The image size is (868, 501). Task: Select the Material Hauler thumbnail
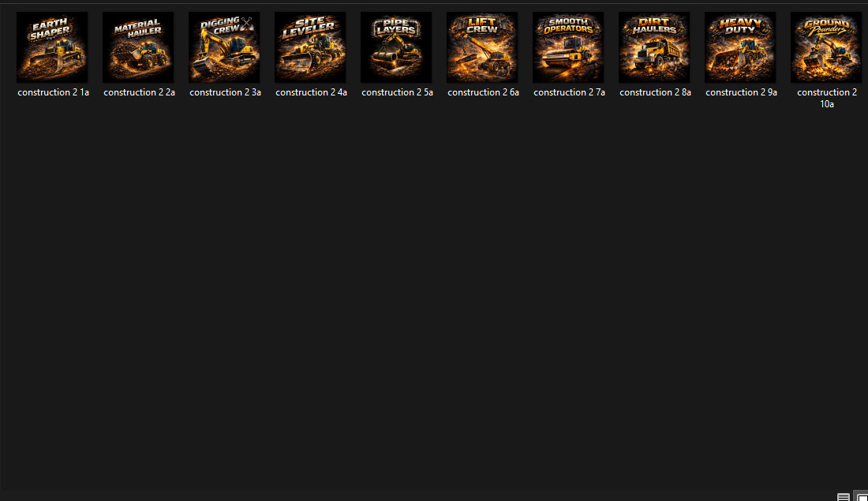pyautogui.click(x=138, y=47)
